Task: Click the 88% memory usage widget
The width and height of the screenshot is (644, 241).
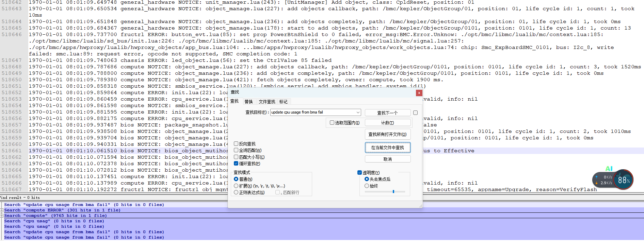Action: click(x=623, y=180)
